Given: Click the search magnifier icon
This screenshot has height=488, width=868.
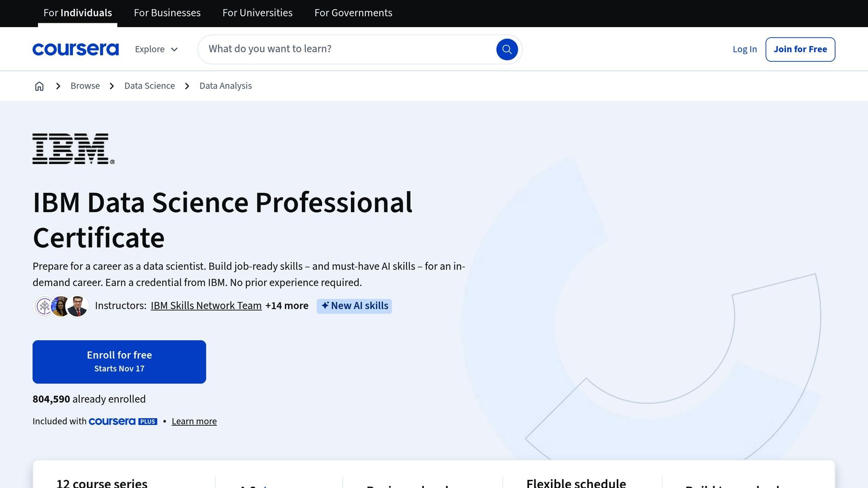Looking at the screenshot, I should 507,49.
